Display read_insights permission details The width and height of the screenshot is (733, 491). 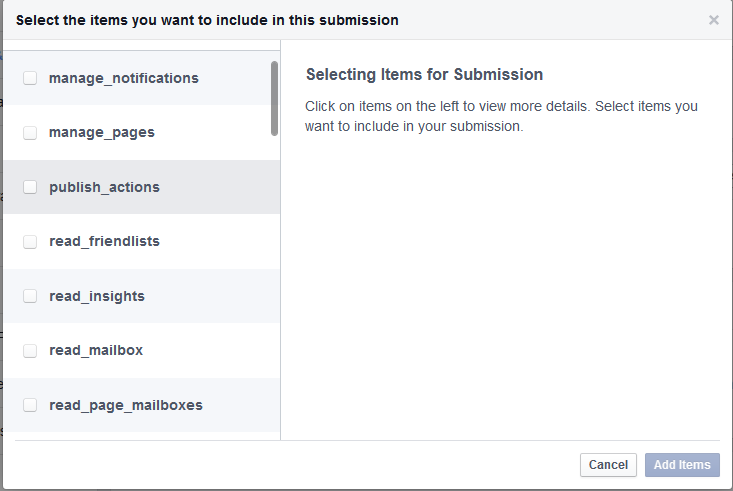96,296
